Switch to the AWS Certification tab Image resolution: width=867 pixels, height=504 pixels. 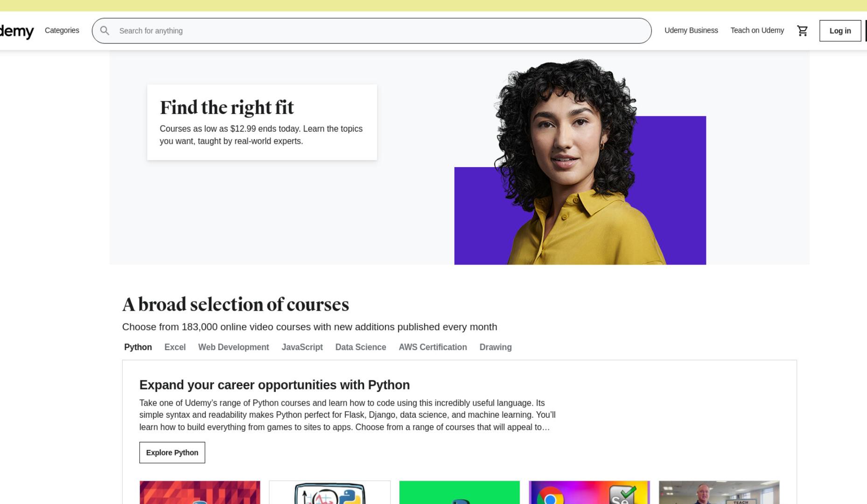point(433,347)
